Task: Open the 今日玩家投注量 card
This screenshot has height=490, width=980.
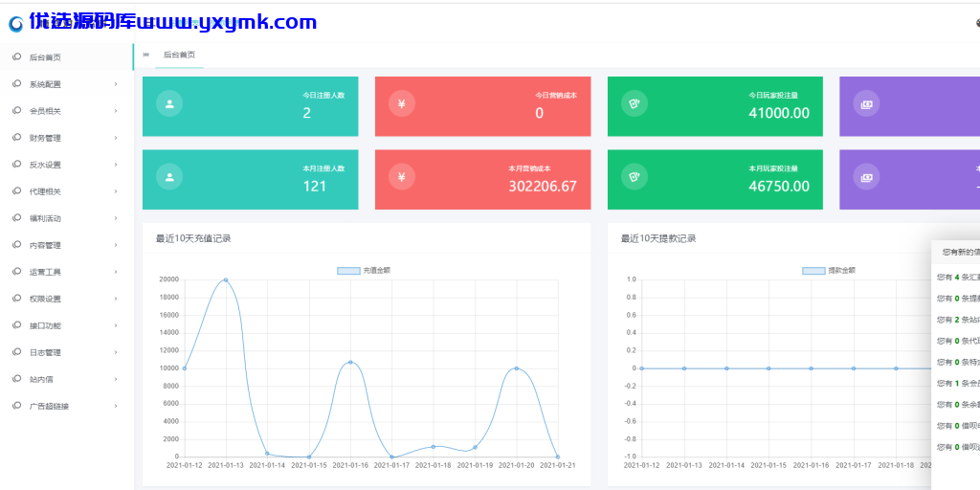Action: click(x=715, y=106)
